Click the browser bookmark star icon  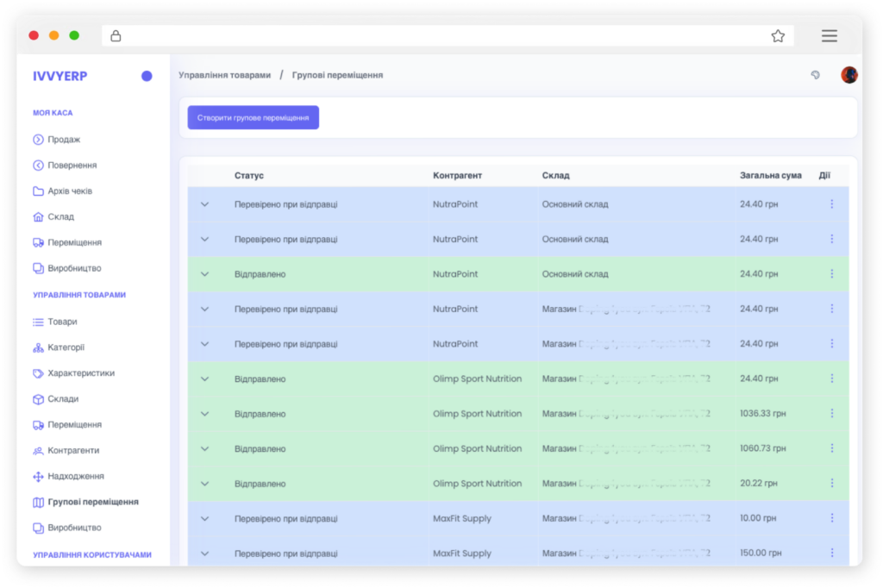click(x=778, y=36)
